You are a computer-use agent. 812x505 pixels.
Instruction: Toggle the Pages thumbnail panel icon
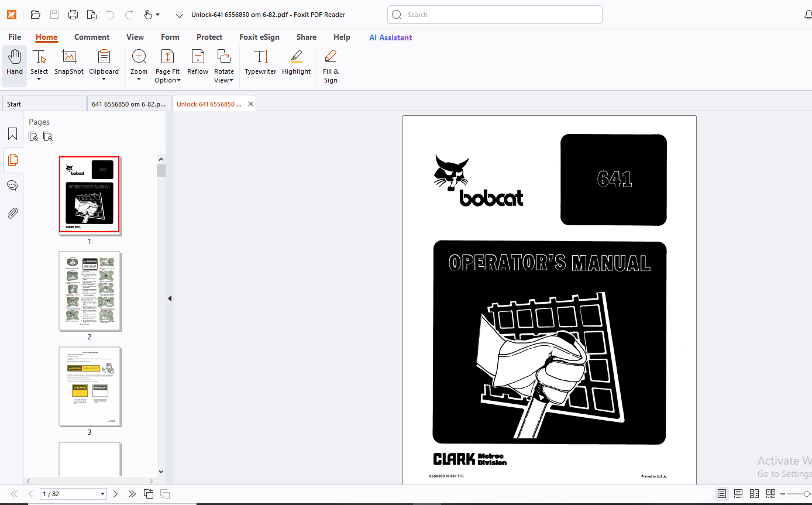12,160
